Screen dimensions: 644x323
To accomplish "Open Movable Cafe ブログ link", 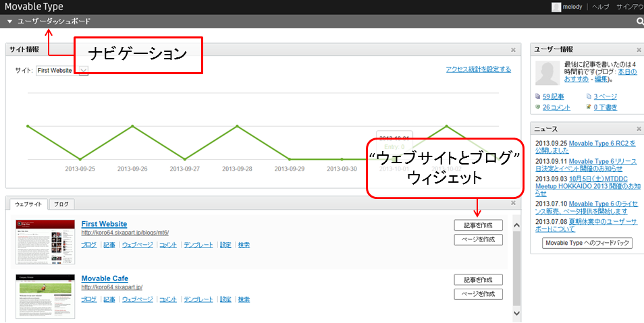I will pos(89,299).
